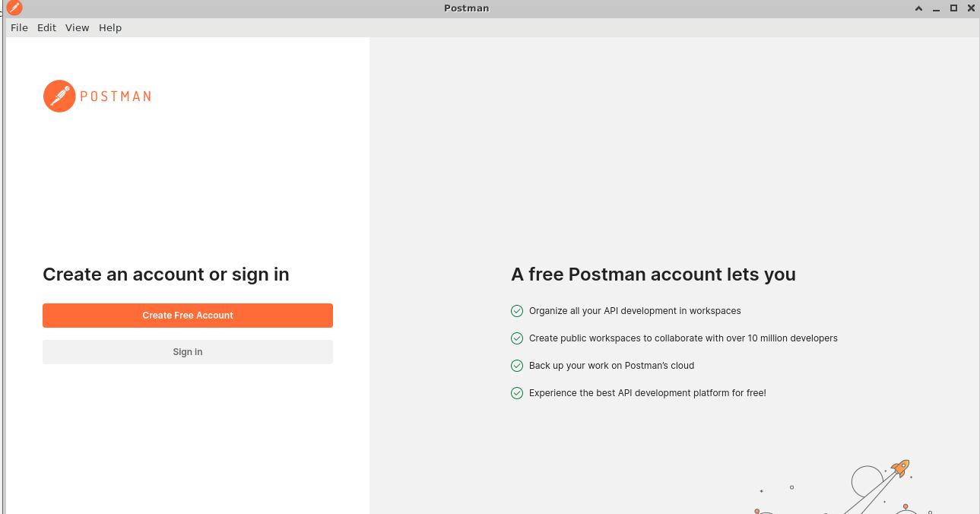Image resolution: width=980 pixels, height=514 pixels.
Task: Click checkmark beside Create public workspaces
Action: tap(517, 338)
